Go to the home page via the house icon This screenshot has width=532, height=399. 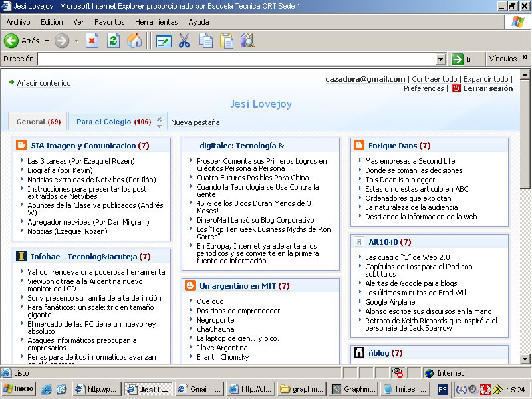point(134,41)
